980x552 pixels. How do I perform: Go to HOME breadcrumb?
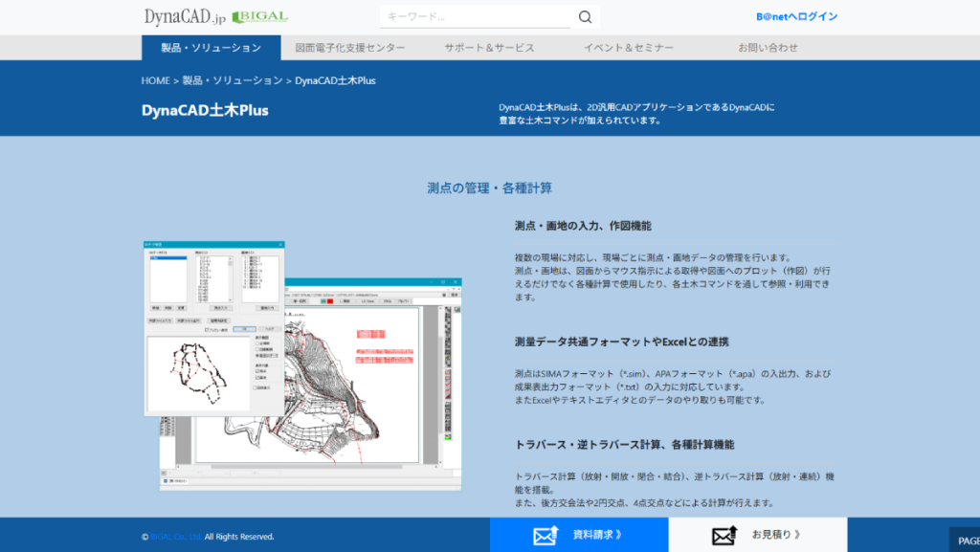click(x=156, y=80)
